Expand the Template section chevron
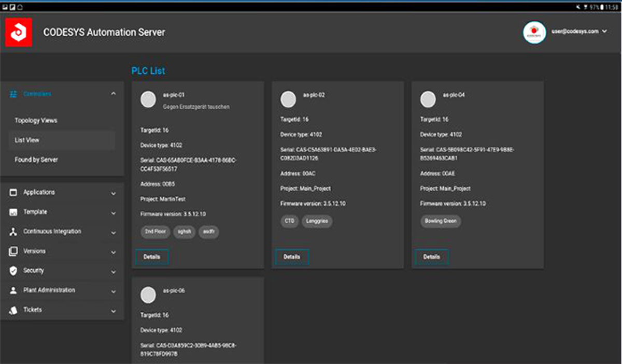622x364 pixels. pos(114,213)
